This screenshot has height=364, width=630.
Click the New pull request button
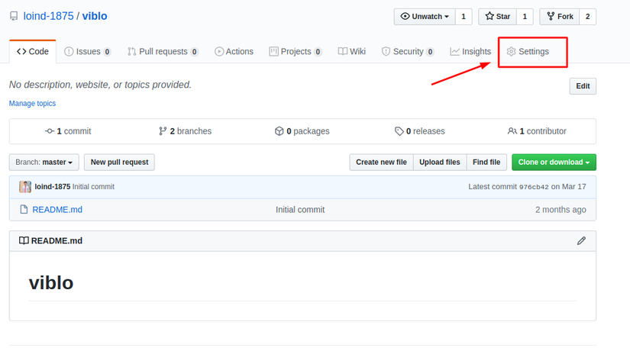[119, 162]
